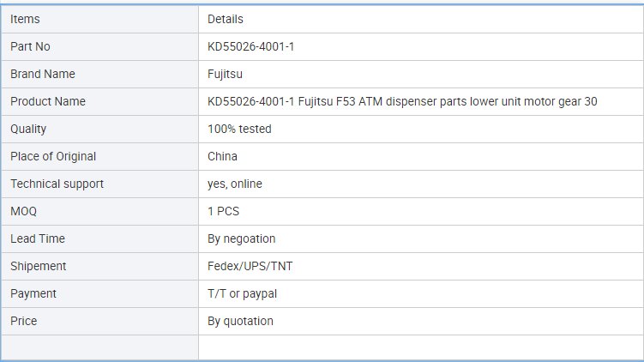Select the Part No label cell
This screenshot has height=362, width=644.
99,47
